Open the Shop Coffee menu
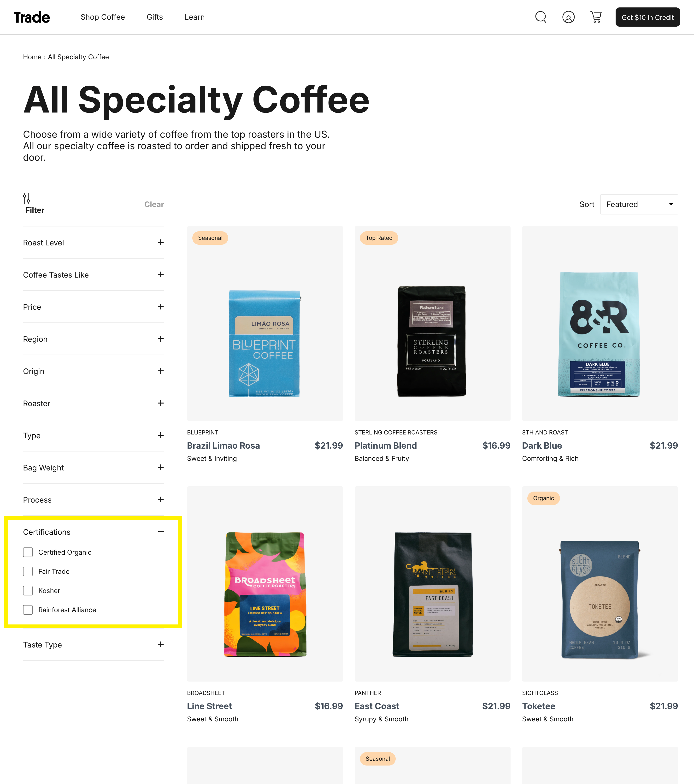 point(103,17)
